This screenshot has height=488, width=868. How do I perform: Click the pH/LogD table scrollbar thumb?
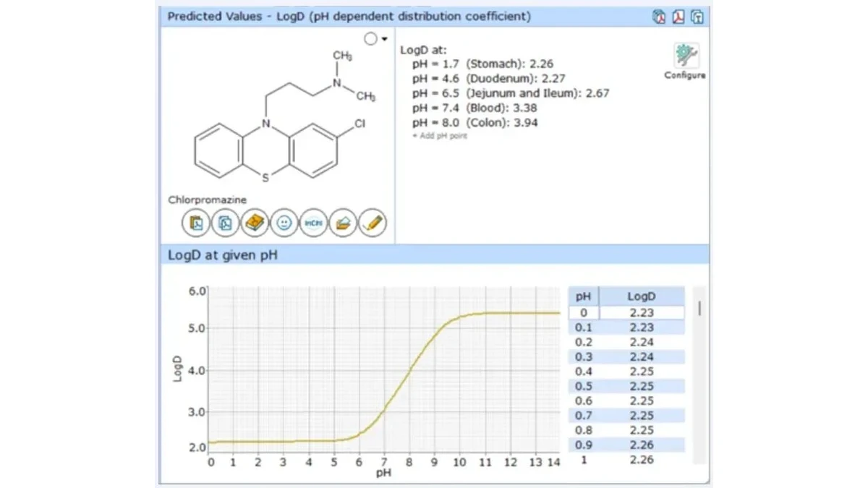click(699, 309)
